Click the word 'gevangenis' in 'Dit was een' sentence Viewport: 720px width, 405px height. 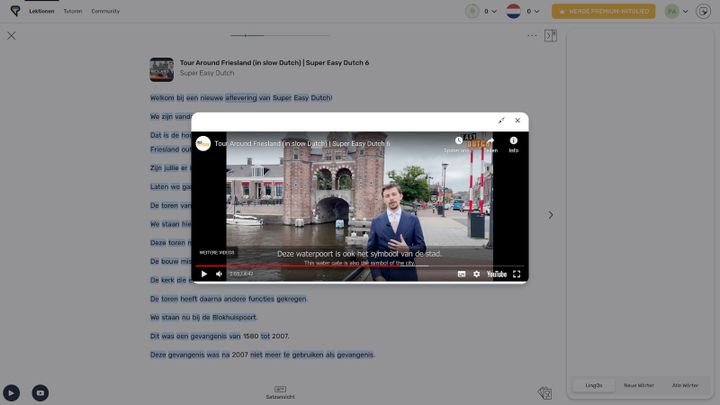tap(208, 336)
